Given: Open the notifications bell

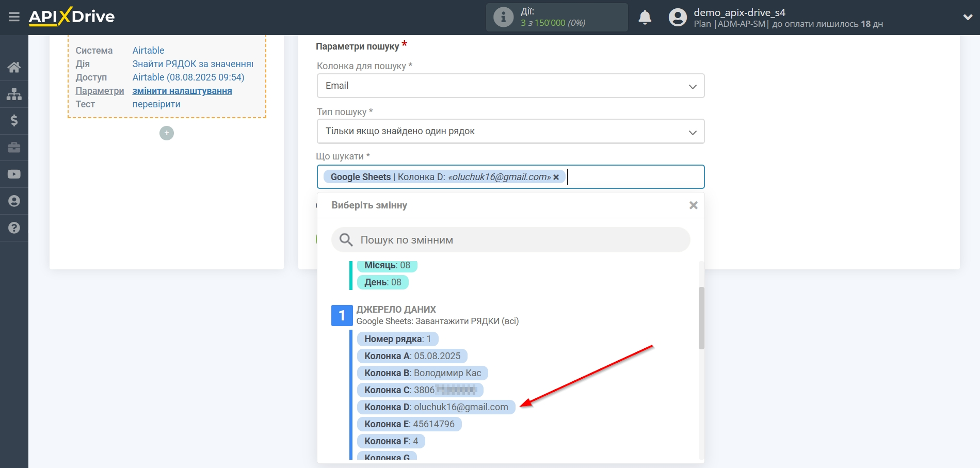Looking at the screenshot, I should coord(645,18).
